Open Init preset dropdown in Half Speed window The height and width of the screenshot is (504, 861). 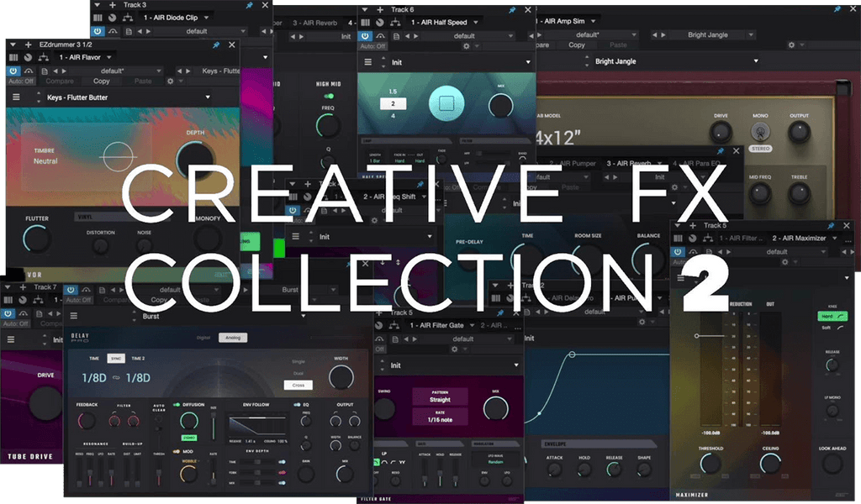528,62
